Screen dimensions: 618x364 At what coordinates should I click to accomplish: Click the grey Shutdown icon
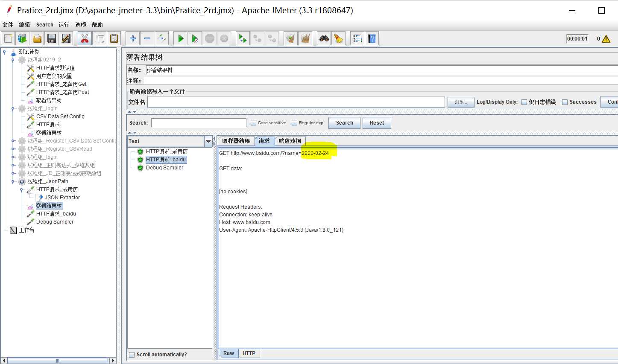(x=224, y=38)
